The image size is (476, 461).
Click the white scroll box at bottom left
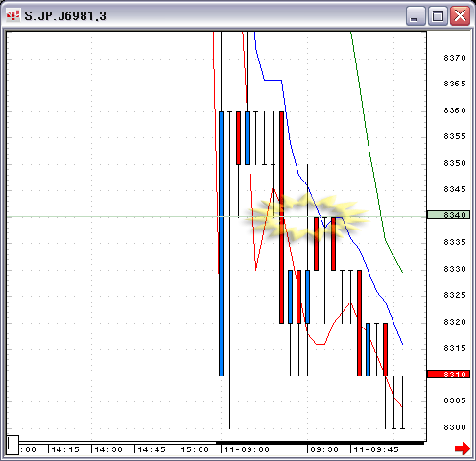pos(12,445)
